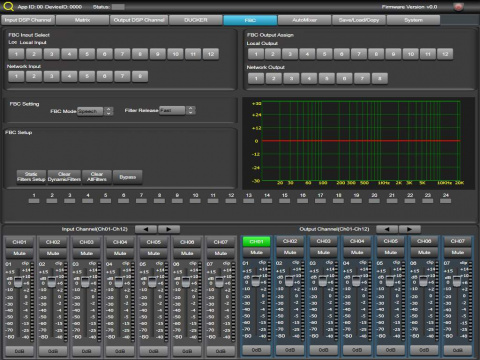
Task: Assign FBC to network output 4
Action: (309, 79)
